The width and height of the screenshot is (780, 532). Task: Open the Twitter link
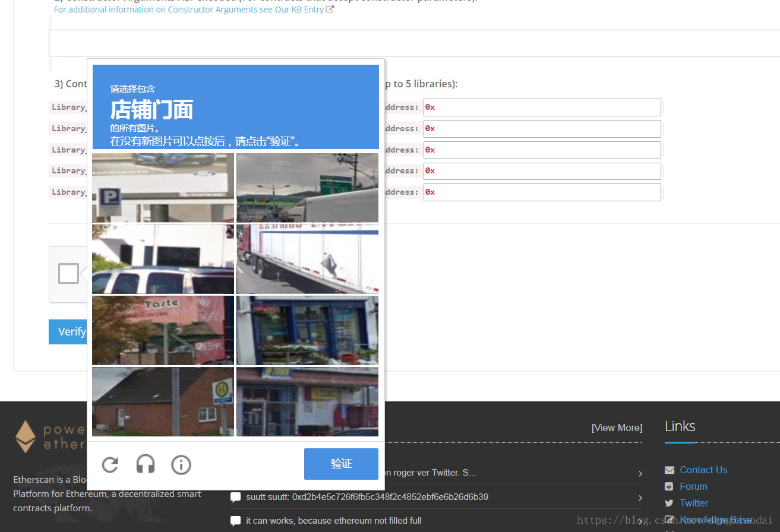click(694, 503)
